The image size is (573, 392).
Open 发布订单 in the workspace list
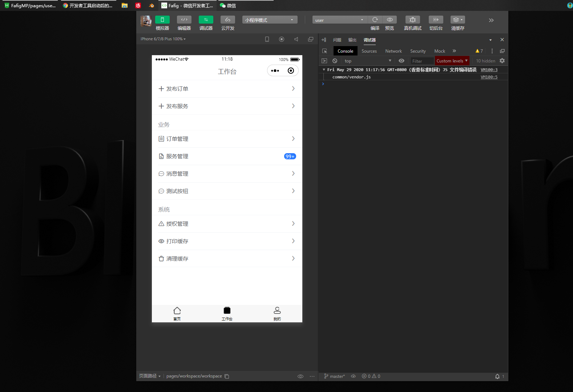[x=227, y=89]
